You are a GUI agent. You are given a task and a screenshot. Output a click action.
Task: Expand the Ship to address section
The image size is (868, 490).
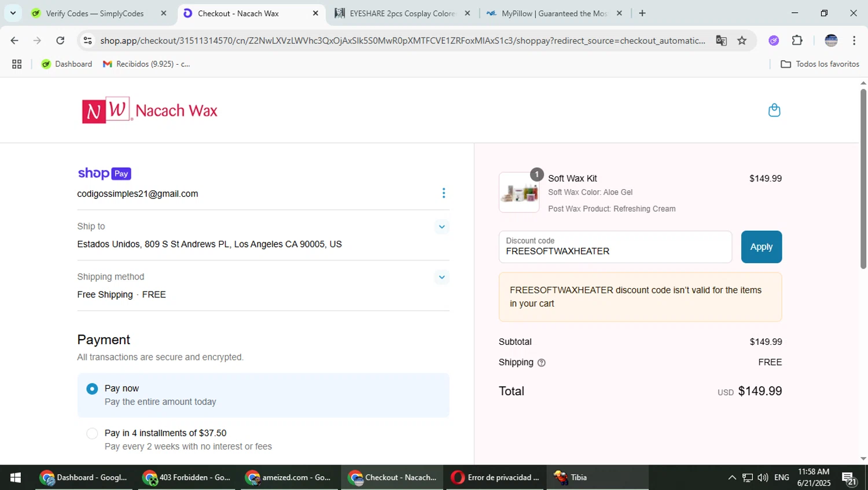click(442, 227)
